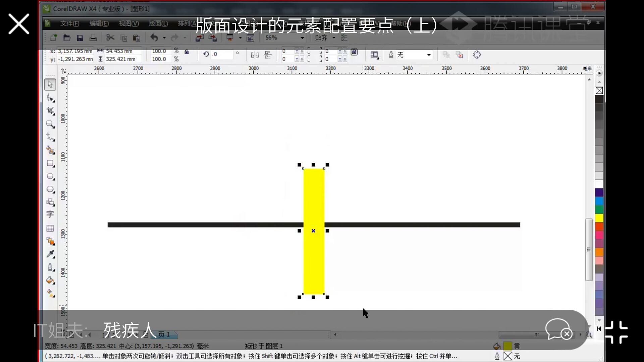The image size is (644, 362).
Task: Pick the yellow swatch in the palette
Action: [x=599, y=218]
